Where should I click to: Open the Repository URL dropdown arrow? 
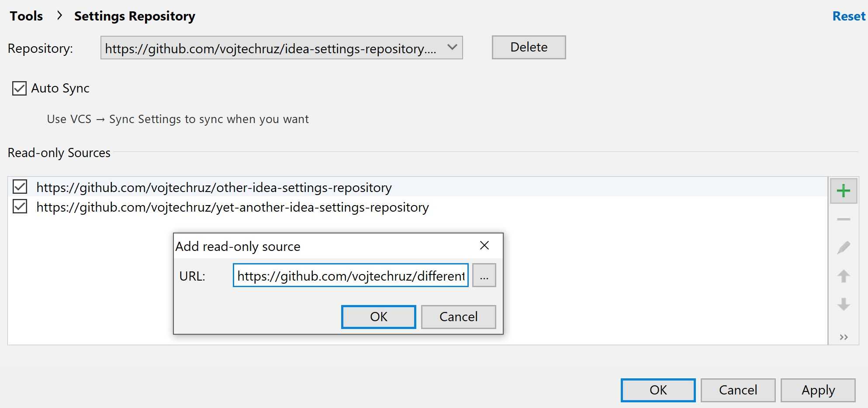[x=452, y=48]
